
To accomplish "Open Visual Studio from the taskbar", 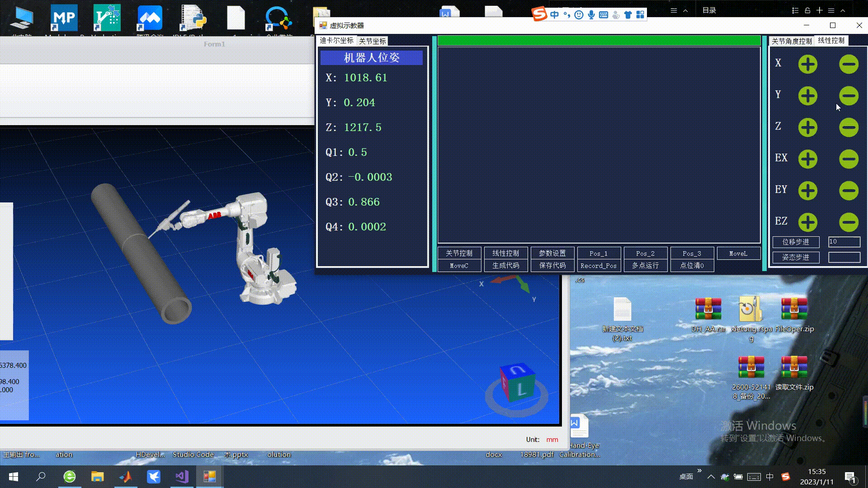I will (x=182, y=477).
